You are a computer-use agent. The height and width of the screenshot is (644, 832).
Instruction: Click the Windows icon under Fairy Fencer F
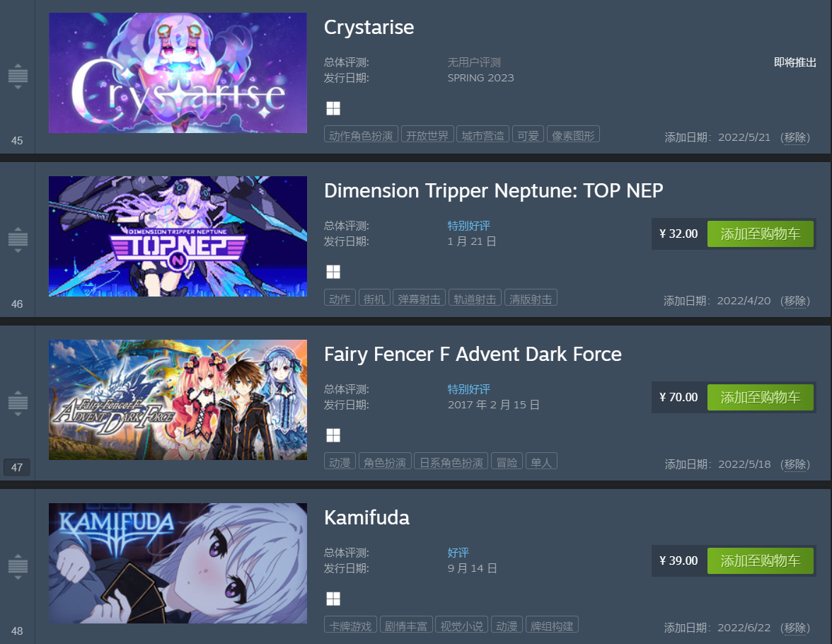333,435
